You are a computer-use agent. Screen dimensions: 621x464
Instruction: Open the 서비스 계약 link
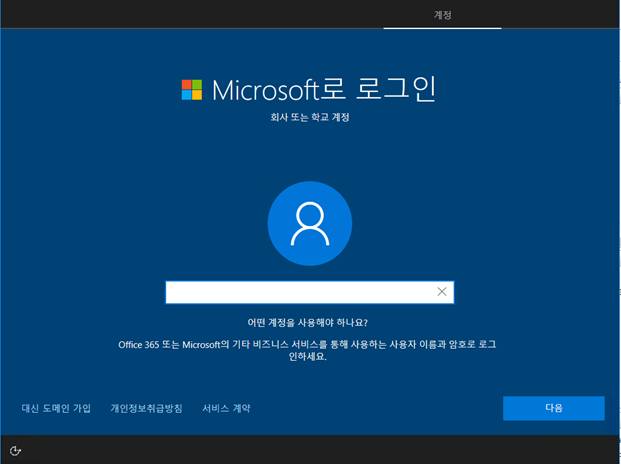[226, 408]
